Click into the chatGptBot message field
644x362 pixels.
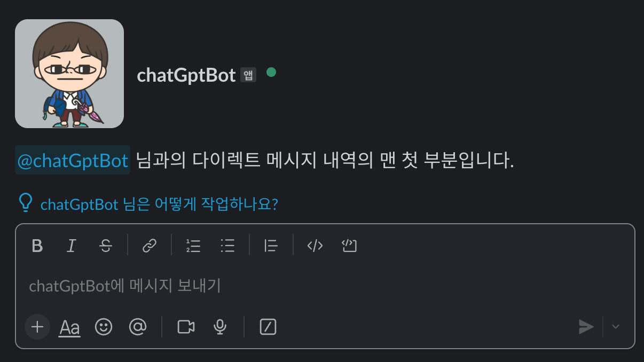point(320,286)
